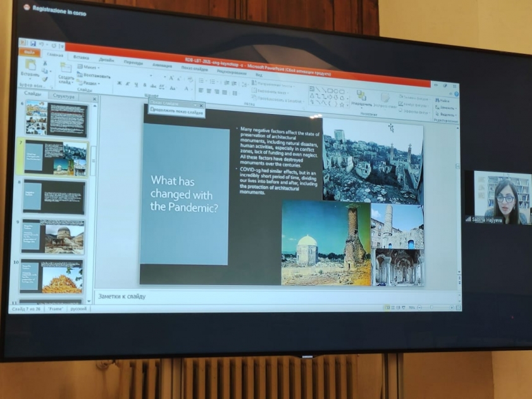Image resolution: width=532 pixels, height=399 pixels.
Task: Toggle text shadow S button
Action: pos(145,85)
